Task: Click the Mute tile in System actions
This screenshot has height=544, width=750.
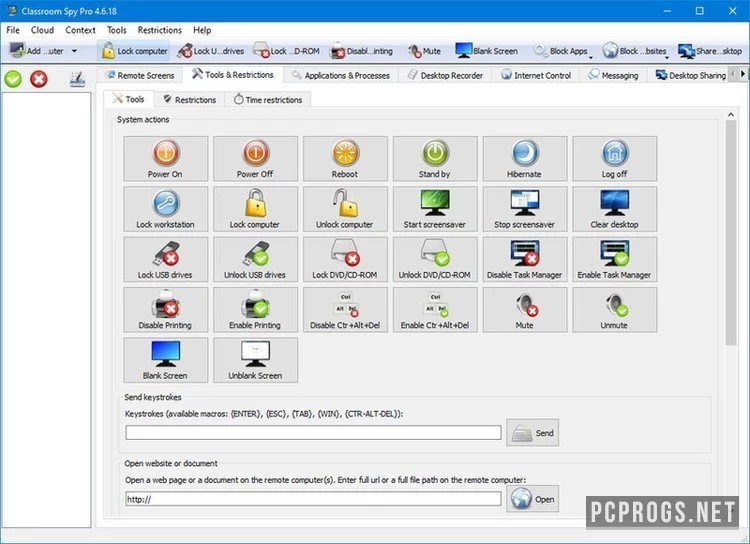Action: pos(525,310)
